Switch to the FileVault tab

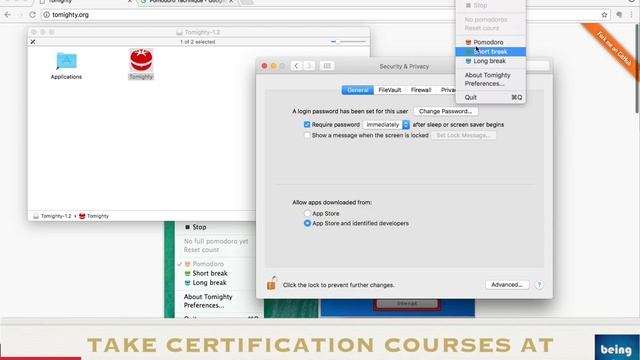390,90
